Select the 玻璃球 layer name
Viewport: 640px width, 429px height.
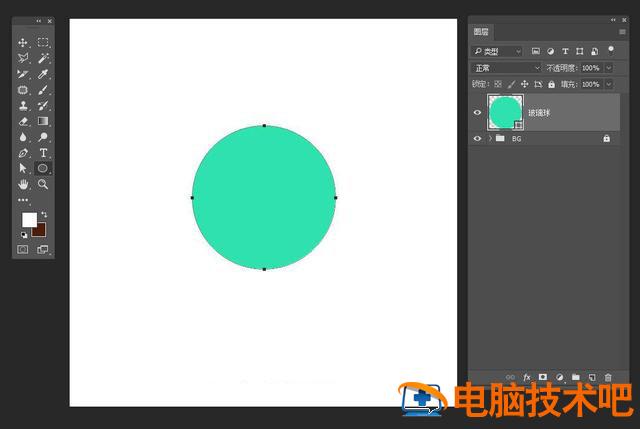coord(539,113)
